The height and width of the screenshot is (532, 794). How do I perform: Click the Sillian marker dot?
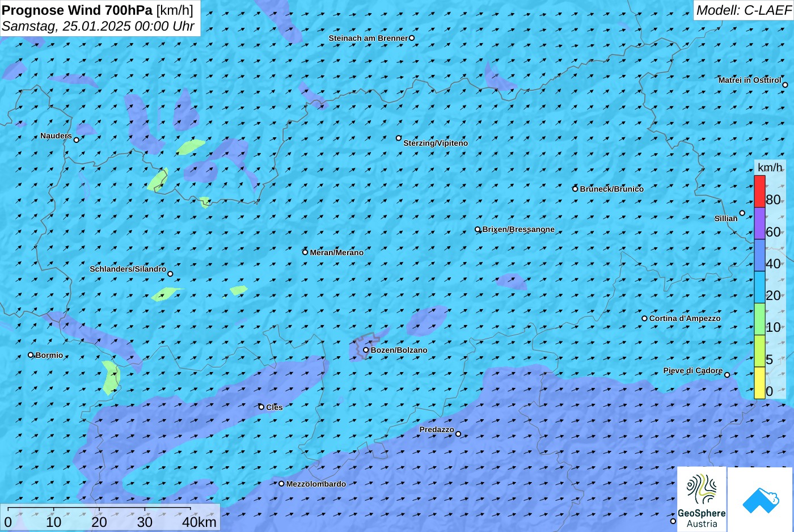pyautogui.click(x=742, y=213)
